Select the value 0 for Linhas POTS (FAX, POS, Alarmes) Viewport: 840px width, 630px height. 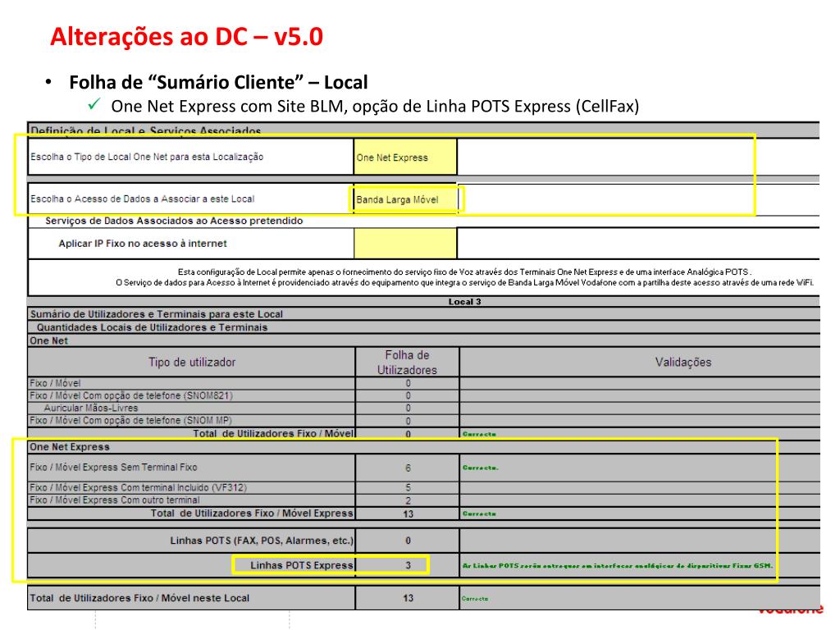[x=408, y=541]
